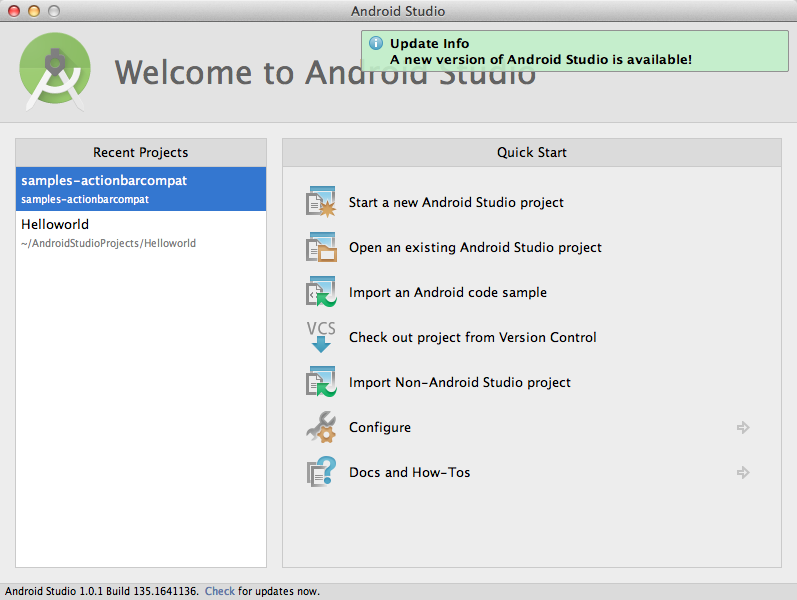Viewport: 797px width, 600px height.
Task: Click the Update Info notification balloon
Action: coord(575,51)
